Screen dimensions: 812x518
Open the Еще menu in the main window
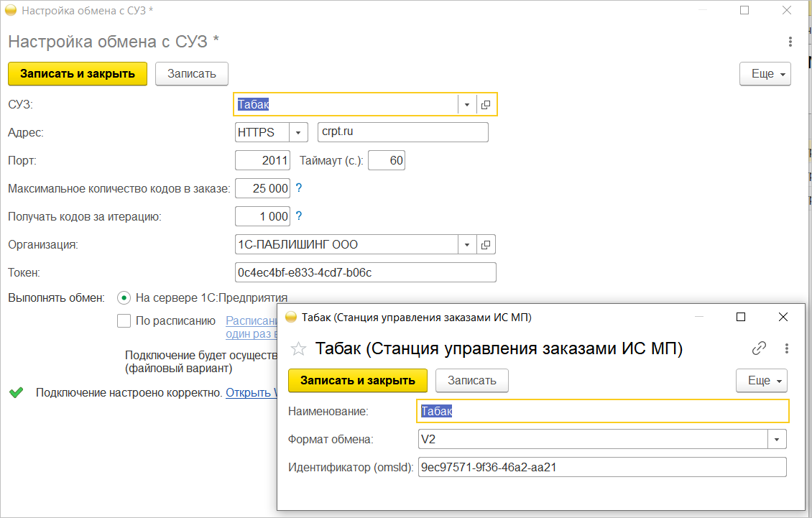765,74
